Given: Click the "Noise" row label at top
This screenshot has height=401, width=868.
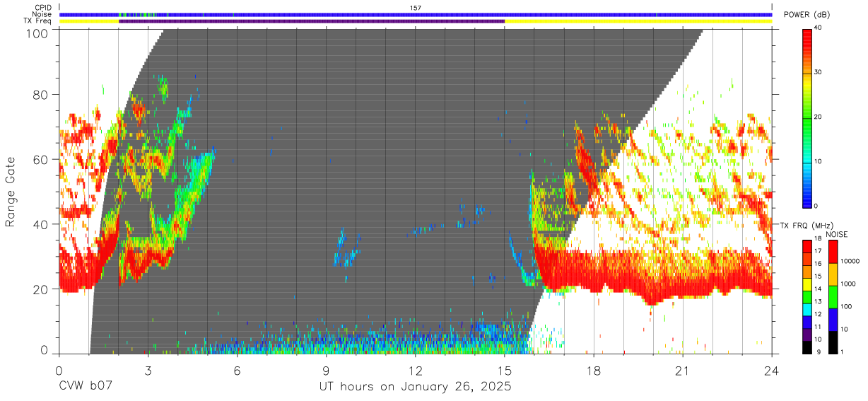Looking at the screenshot, I should coord(41,14).
